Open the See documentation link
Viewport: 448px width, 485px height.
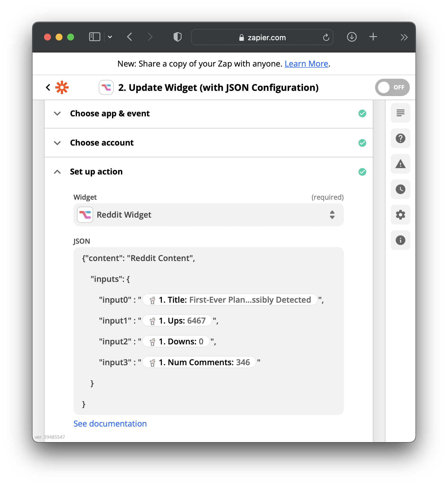(x=110, y=424)
